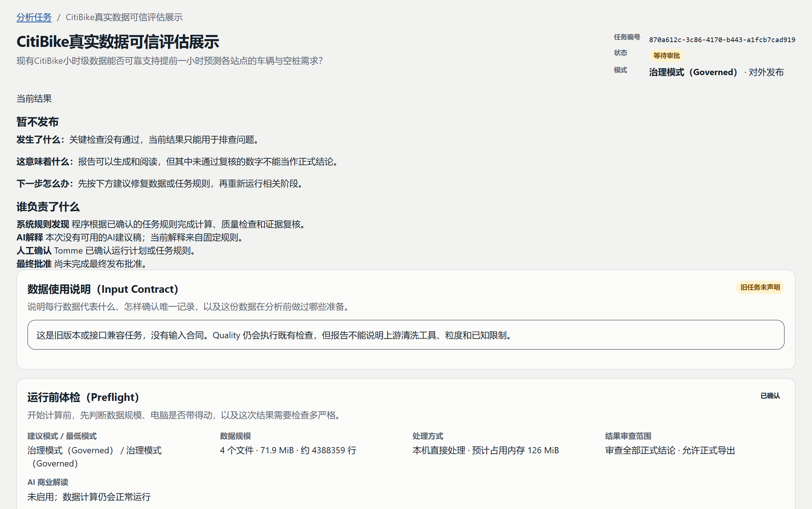Click the 处理方式 value 本机直接处理
Screen dimensions: 812x509
486,450
